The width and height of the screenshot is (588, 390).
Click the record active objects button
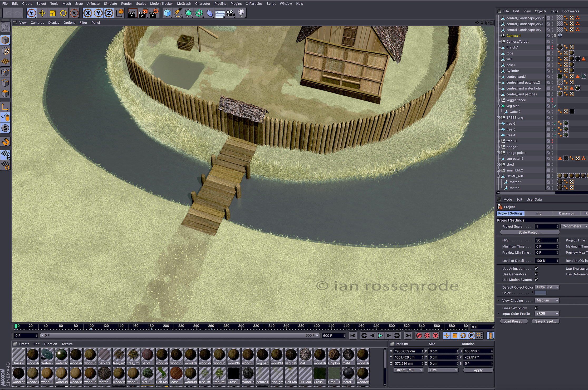point(419,335)
